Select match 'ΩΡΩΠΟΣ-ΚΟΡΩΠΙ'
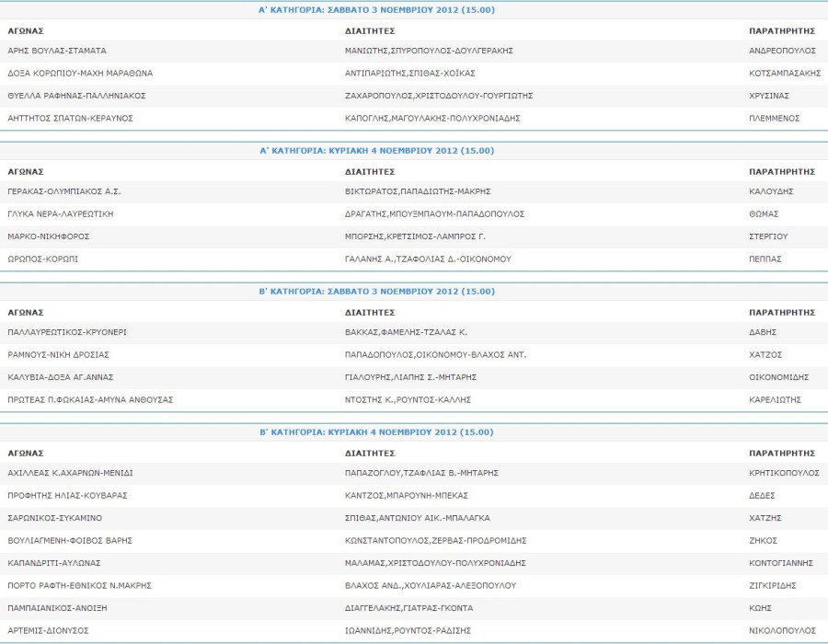 42,259
